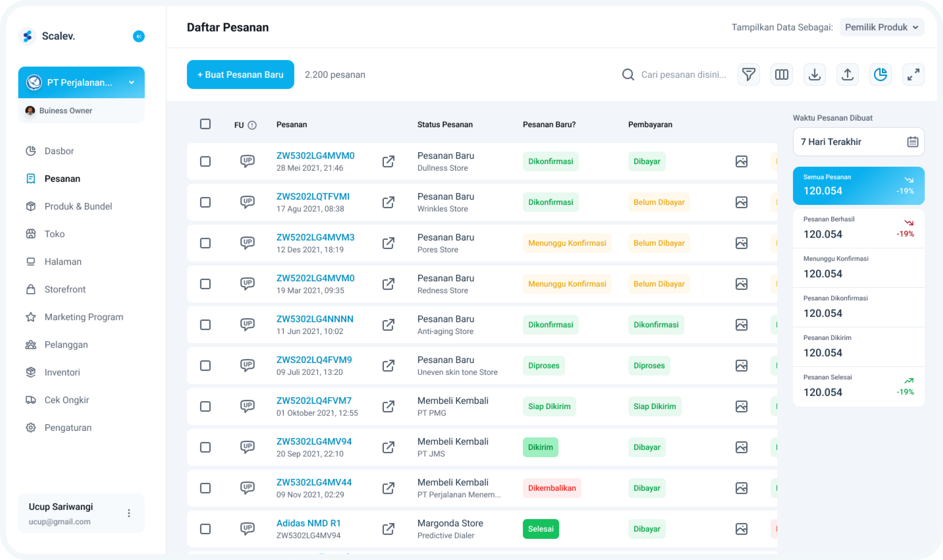
Task: Open the 7 Hari Terakhir date selector
Action: [x=858, y=142]
